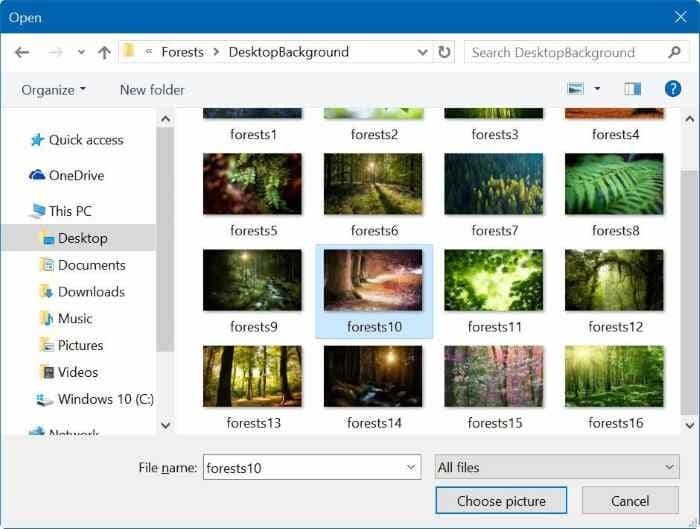700x529 pixels.
Task: Click the Pictures folder icon
Action: [47, 345]
